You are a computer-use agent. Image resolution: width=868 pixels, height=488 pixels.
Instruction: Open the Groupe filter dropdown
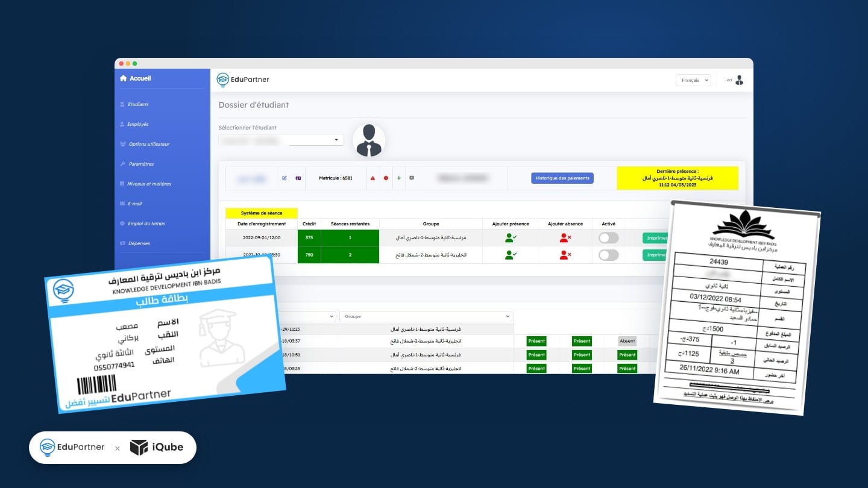(x=426, y=316)
